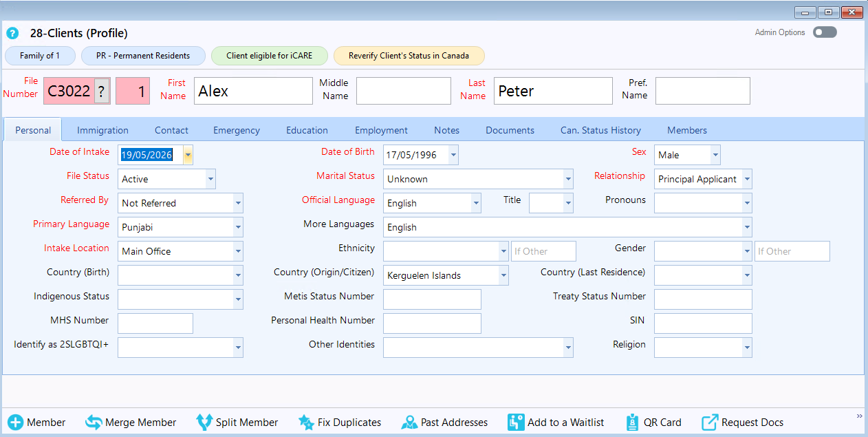This screenshot has width=868, height=437.
Task: Open the Primary Language dropdown
Action: click(238, 227)
